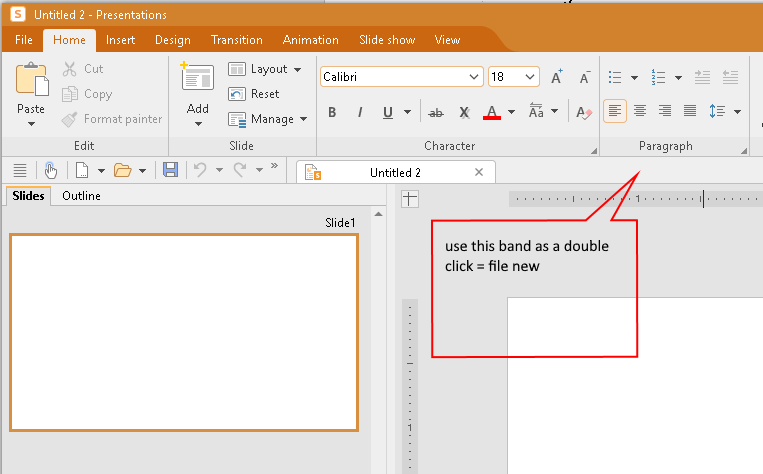Viewport: 763px width, 474px height.
Task: Open the Insert ribbon tab
Action: [120, 40]
